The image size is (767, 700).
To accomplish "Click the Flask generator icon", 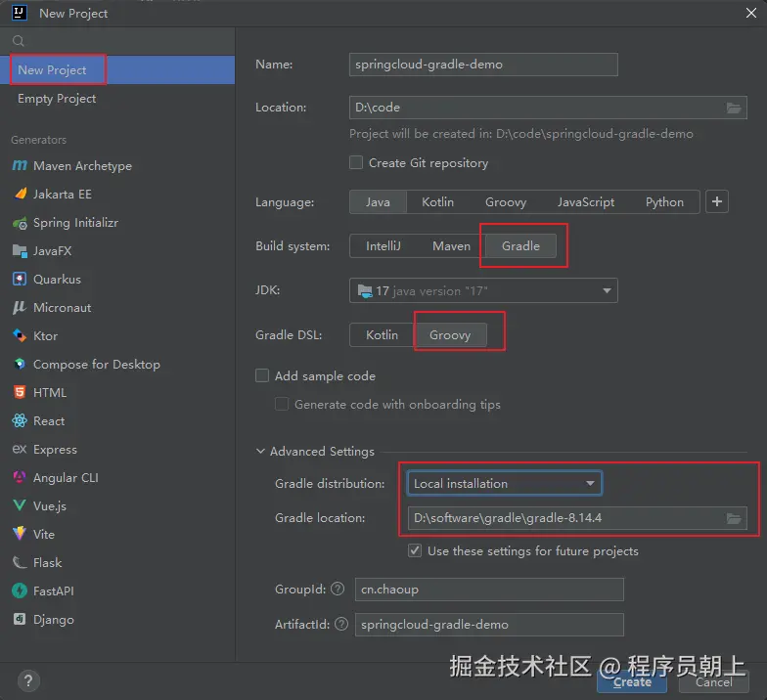I will click(x=20, y=562).
